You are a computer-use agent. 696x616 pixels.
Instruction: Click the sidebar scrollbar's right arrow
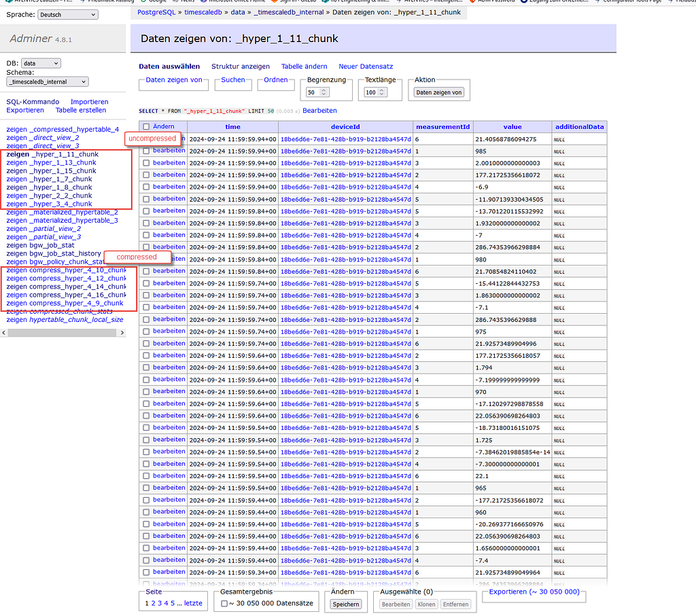point(122,332)
